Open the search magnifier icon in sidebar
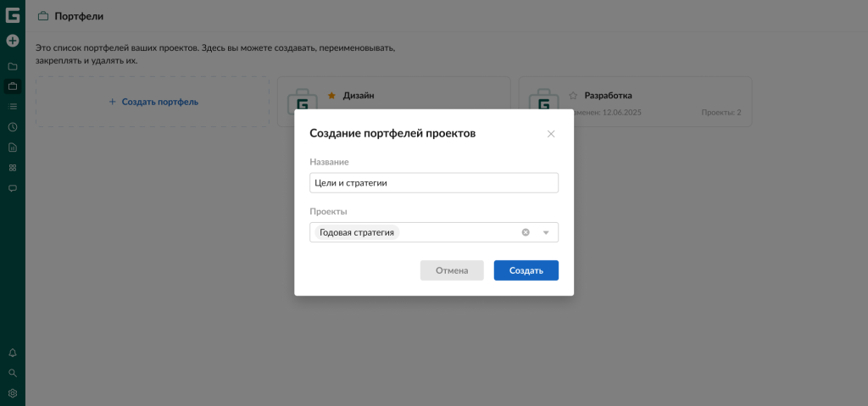 (12, 373)
